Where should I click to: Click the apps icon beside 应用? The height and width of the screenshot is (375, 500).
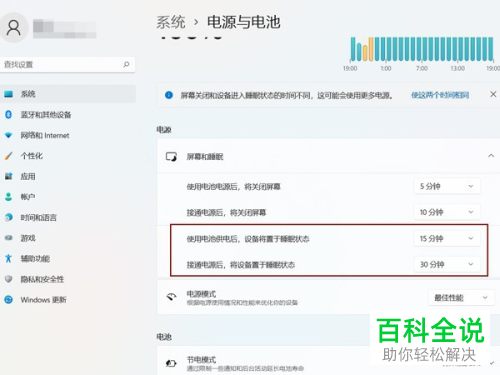tap(8, 176)
